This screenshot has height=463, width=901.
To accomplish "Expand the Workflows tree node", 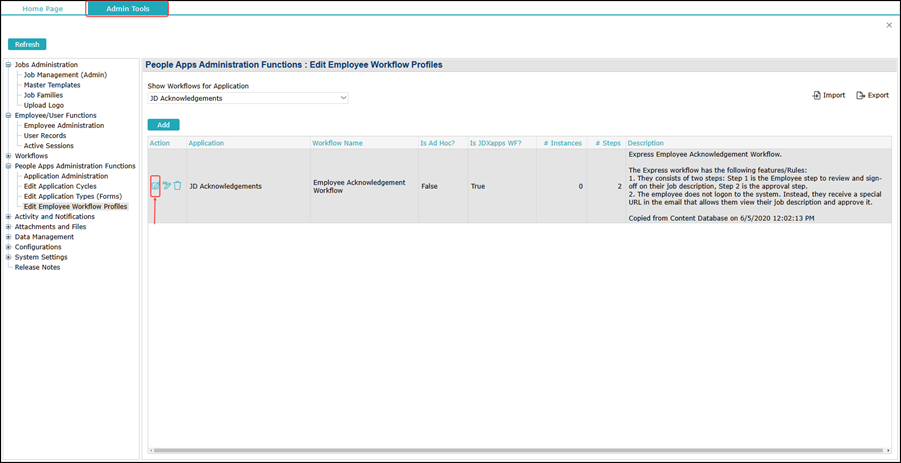I will tap(9, 156).
